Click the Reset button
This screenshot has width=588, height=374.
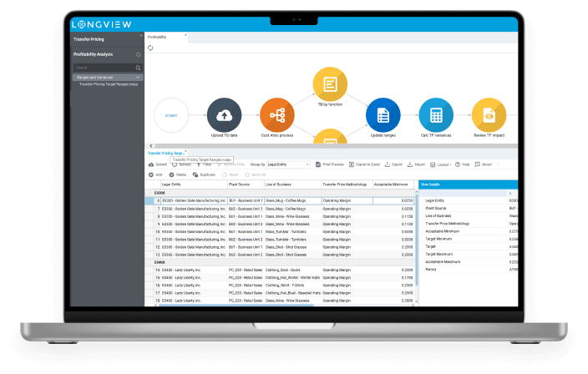230,174
